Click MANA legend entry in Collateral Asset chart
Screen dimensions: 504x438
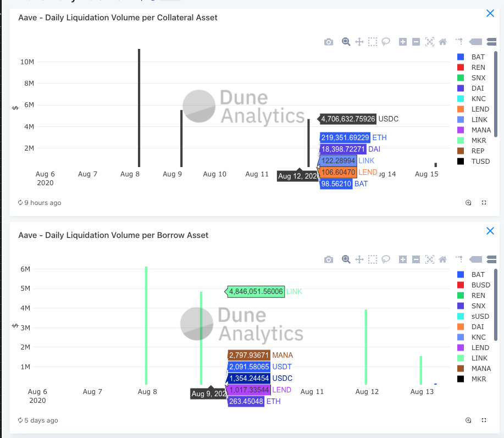pos(474,130)
